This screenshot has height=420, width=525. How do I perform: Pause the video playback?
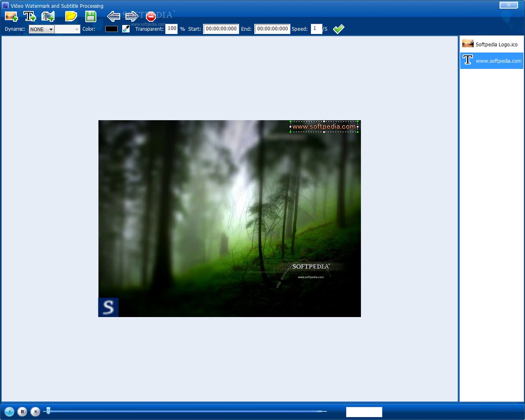pyautogui.click(x=22, y=411)
